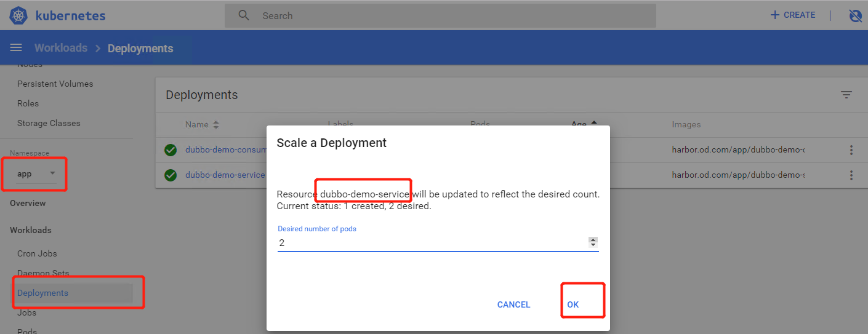Expand the app namespace dropdown

tap(52, 173)
